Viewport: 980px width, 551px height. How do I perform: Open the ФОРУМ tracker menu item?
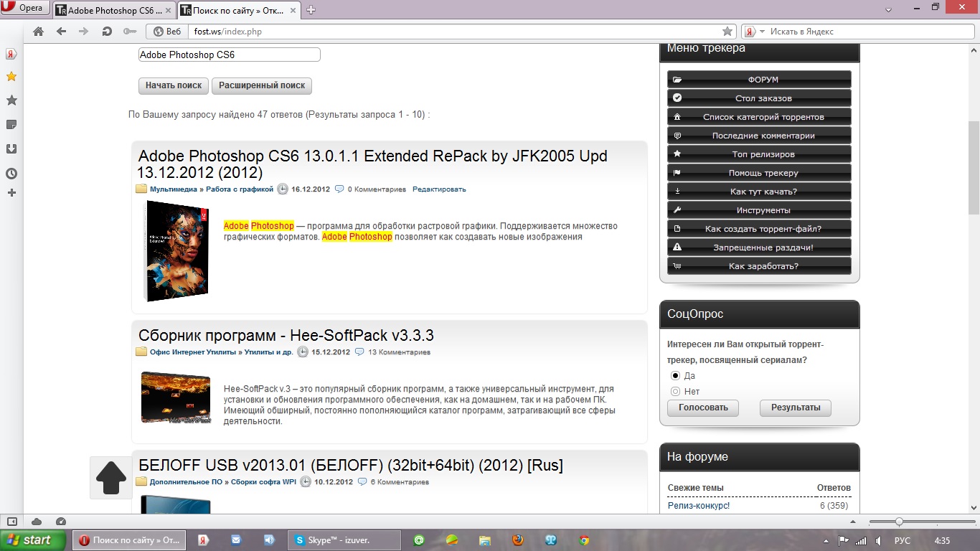click(x=759, y=80)
